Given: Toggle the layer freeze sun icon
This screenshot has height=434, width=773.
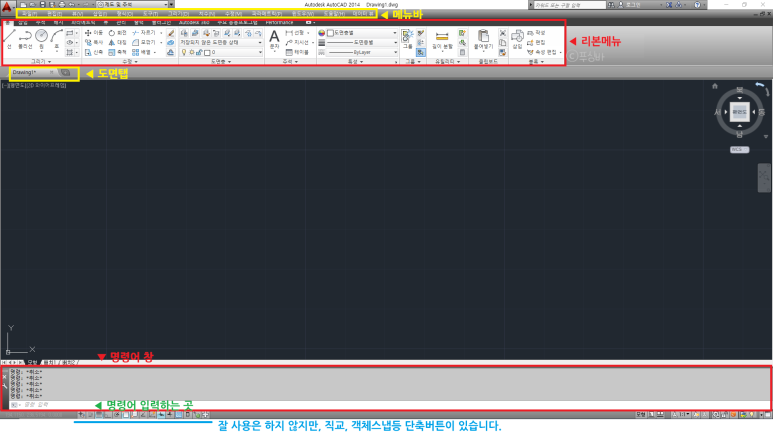Looking at the screenshot, I should (x=191, y=52).
